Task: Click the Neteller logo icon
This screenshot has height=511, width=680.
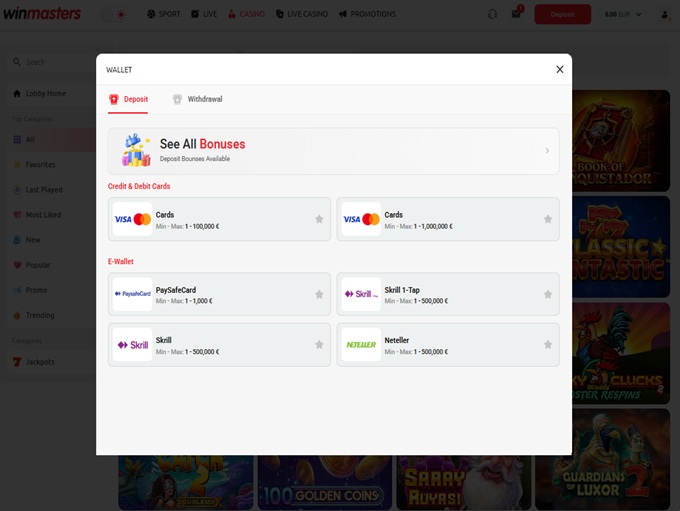Action: click(x=361, y=344)
